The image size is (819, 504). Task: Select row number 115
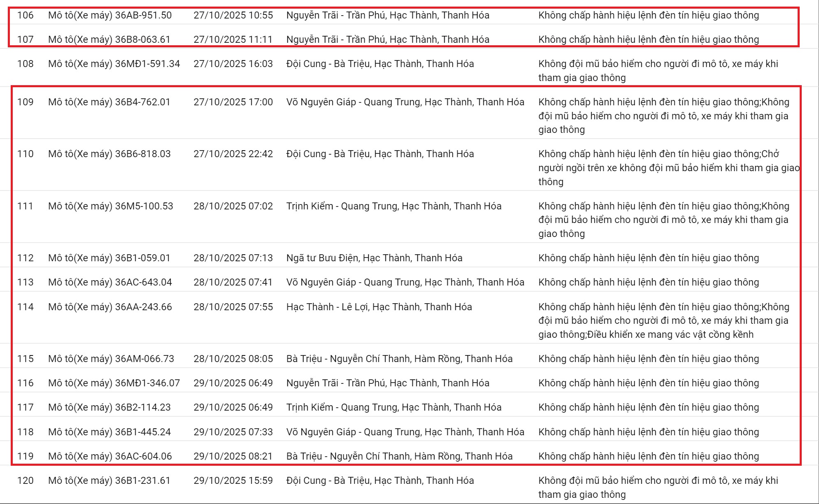[25, 359]
